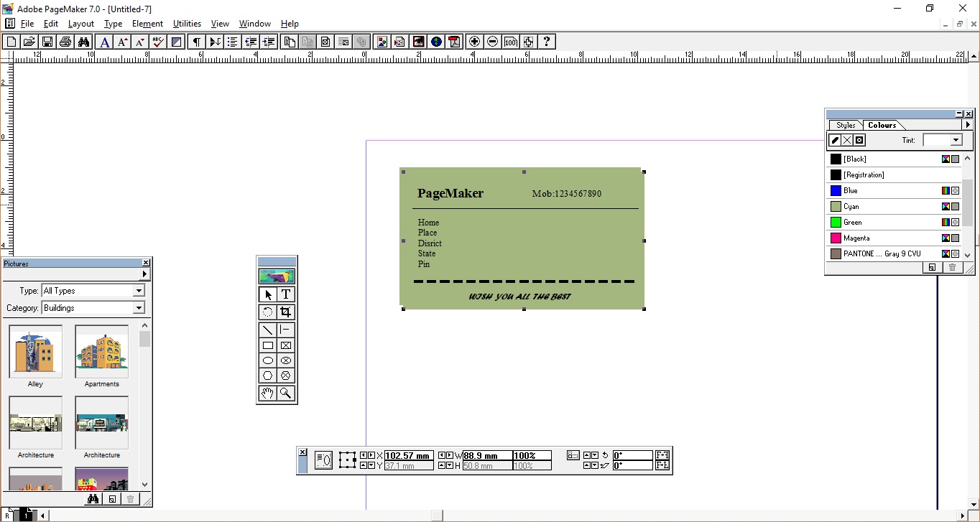Open the Utilities menu
The height and width of the screenshot is (522, 980).
coord(187,23)
